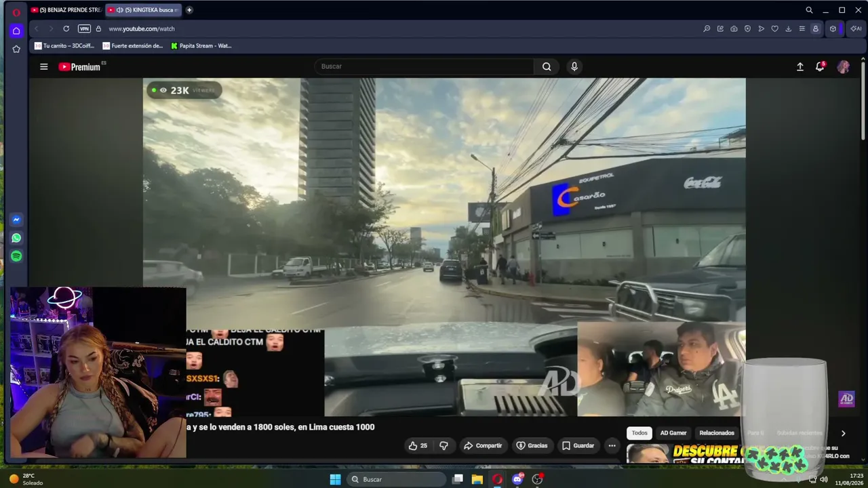Open Opera My Flow send icon
The image size is (868, 488).
click(x=761, y=28)
